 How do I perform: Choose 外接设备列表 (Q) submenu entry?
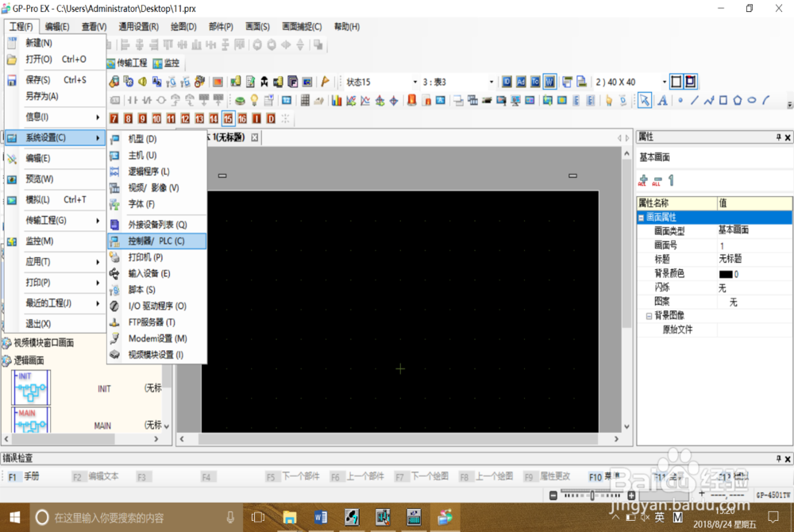tap(157, 224)
